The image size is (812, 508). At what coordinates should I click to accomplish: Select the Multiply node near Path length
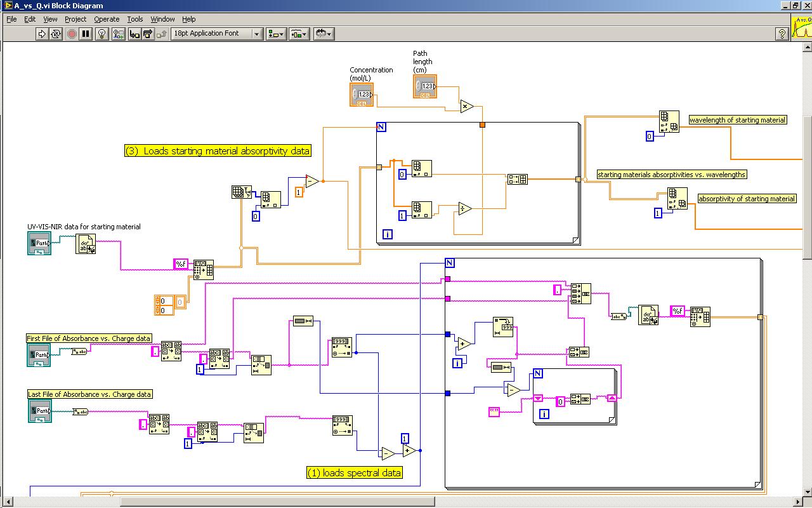click(468, 106)
